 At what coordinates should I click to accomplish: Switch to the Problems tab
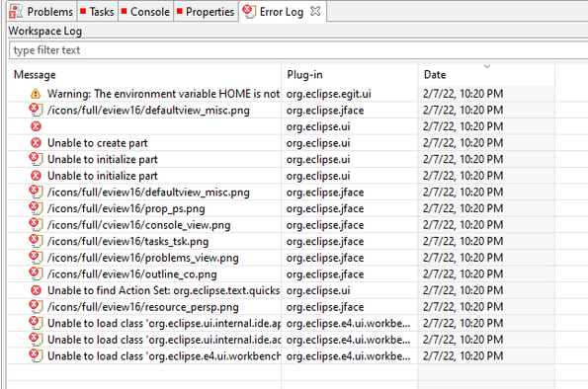[42, 12]
